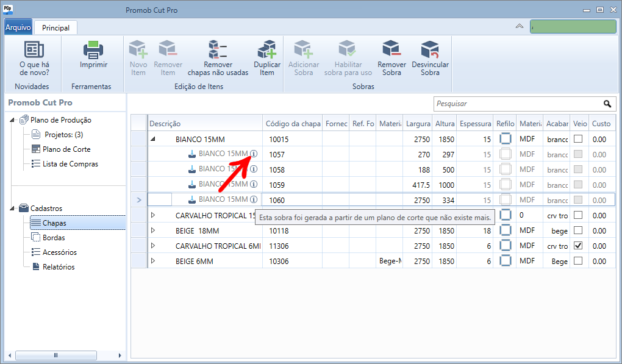Click info icon on row 1059
The image size is (622, 364).
[254, 184]
